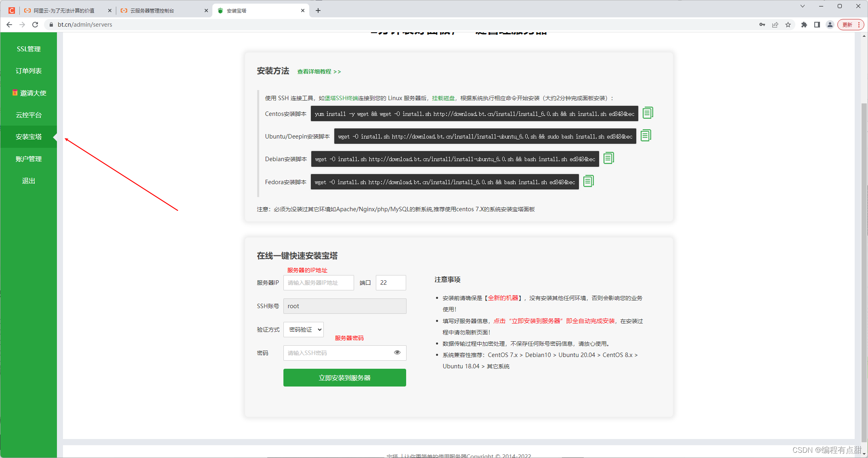The height and width of the screenshot is (458, 868).
Task: Reload the bt.cn page
Action: 35,25
